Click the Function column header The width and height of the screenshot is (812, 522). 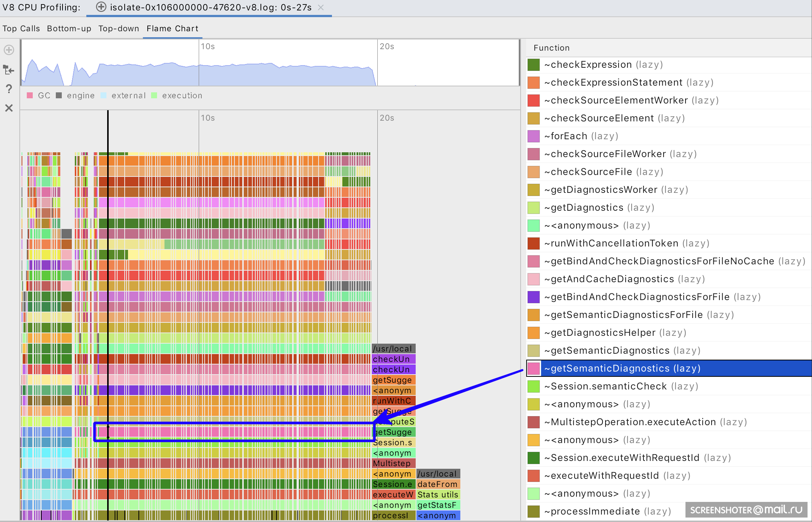coord(552,48)
